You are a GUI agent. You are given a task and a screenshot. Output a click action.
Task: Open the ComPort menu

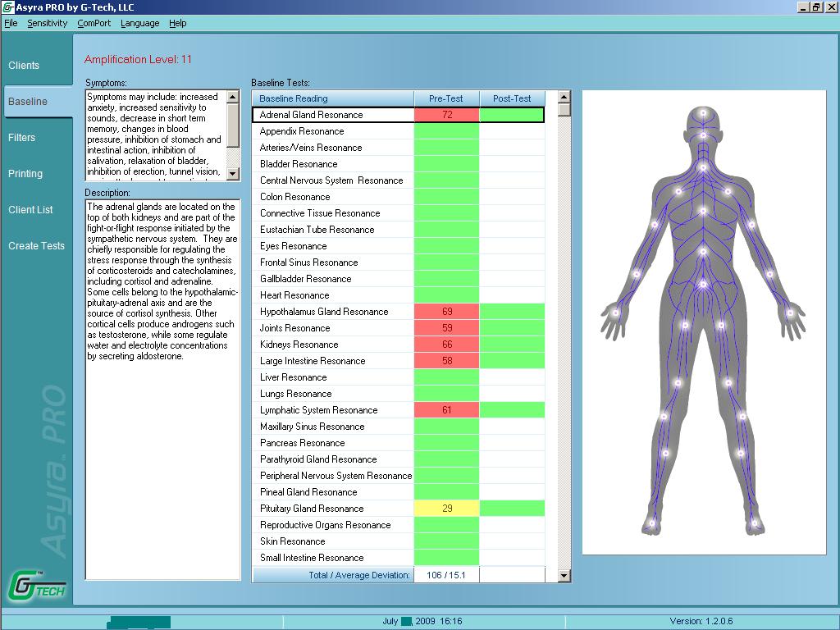94,23
